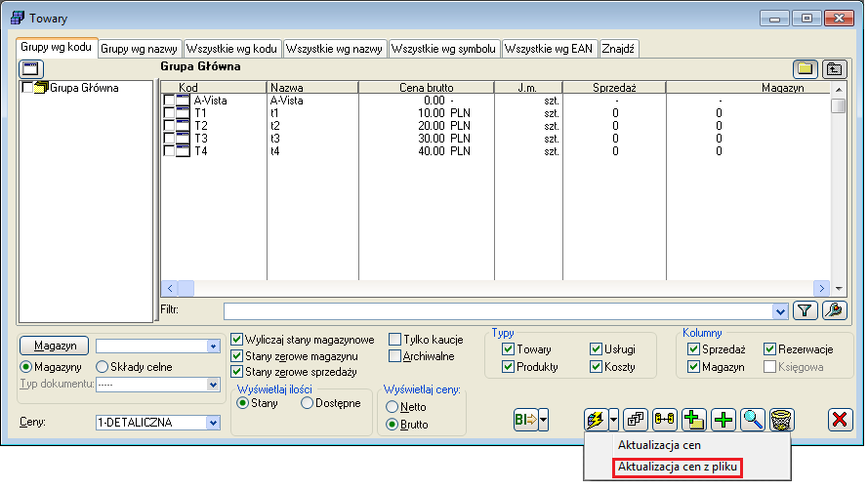Toggle Stany zerowe magazynu checkbox
This screenshot has width=868, height=490.
pyautogui.click(x=237, y=355)
